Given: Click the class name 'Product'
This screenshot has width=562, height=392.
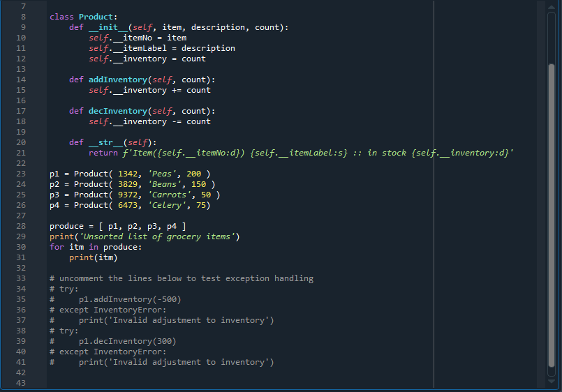Looking at the screenshot, I should click(x=96, y=17).
